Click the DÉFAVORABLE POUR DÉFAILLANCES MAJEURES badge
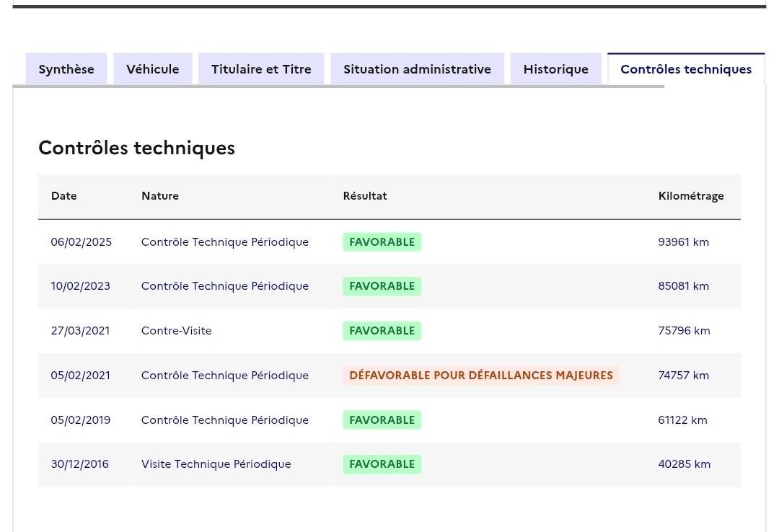 click(x=481, y=375)
